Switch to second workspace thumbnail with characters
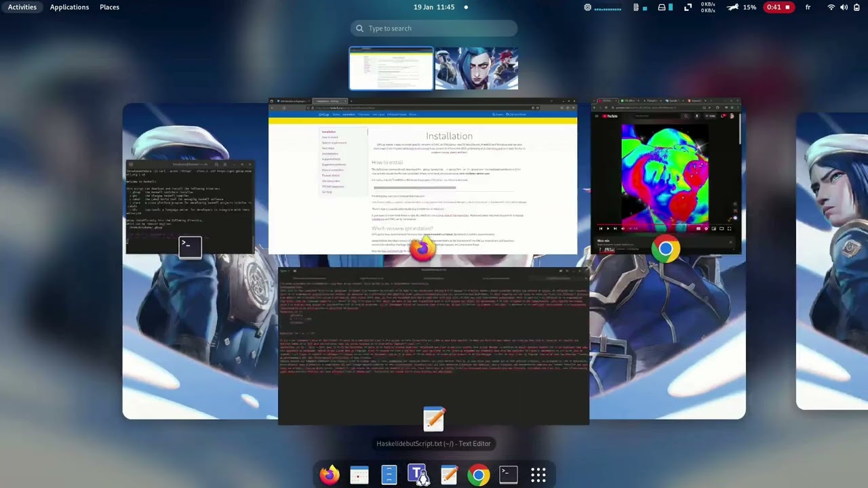Image resolution: width=868 pixels, height=488 pixels. pyautogui.click(x=477, y=68)
